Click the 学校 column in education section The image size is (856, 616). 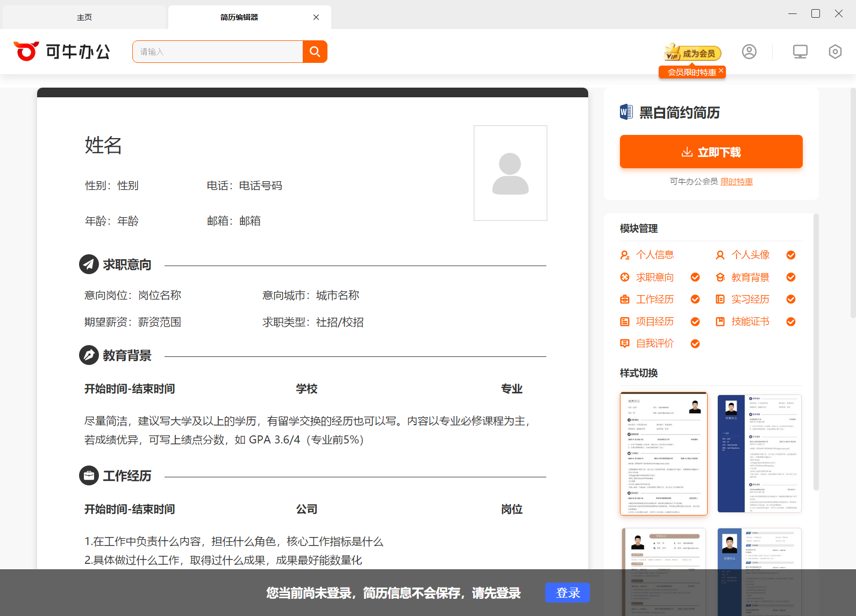click(306, 389)
